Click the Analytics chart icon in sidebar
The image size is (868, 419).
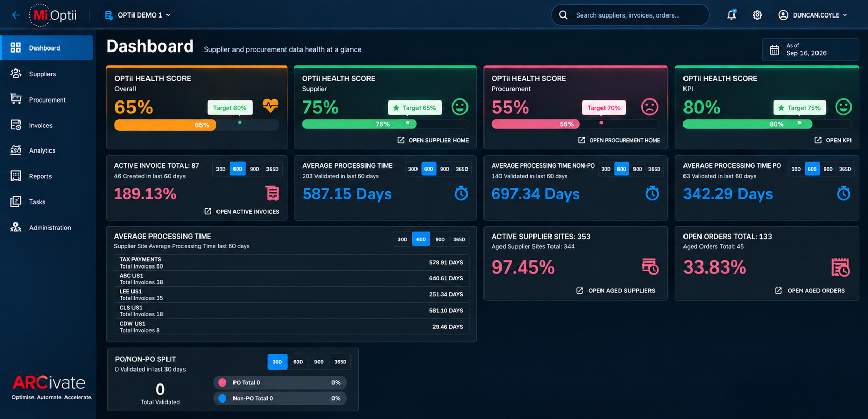point(16,150)
